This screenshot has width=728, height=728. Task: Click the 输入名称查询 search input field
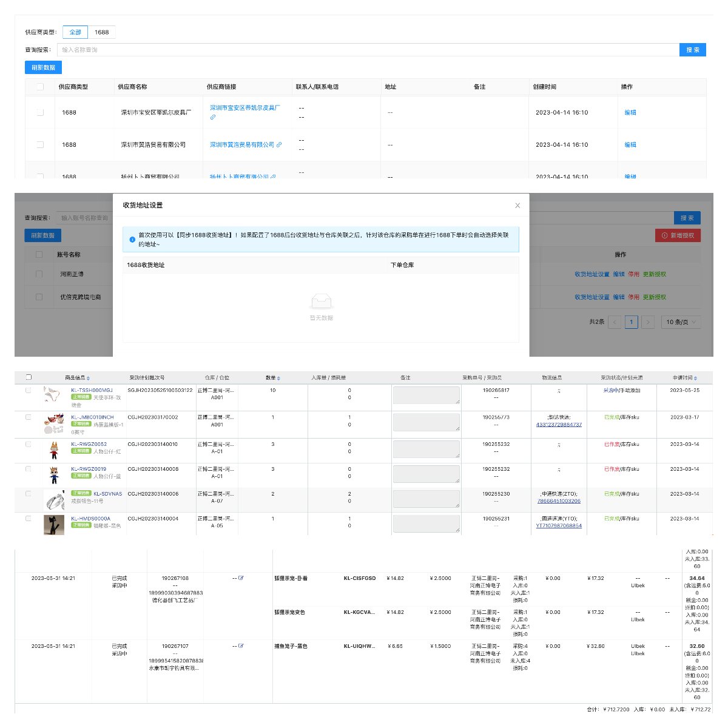coord(368,50)
